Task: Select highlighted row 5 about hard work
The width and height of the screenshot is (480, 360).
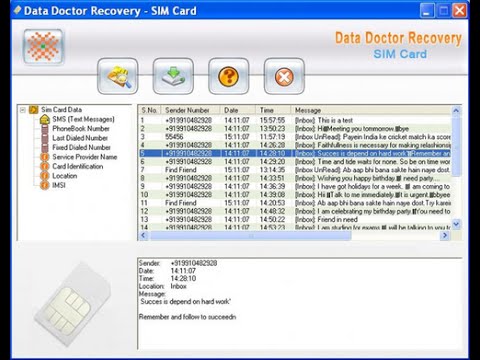Action: [295, 153]
